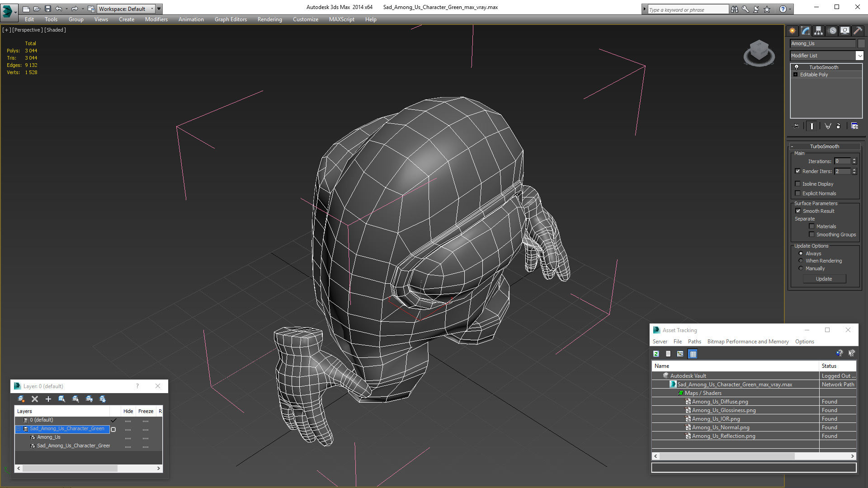Toggle Render Iters checkbox

(x=798, y=171)
